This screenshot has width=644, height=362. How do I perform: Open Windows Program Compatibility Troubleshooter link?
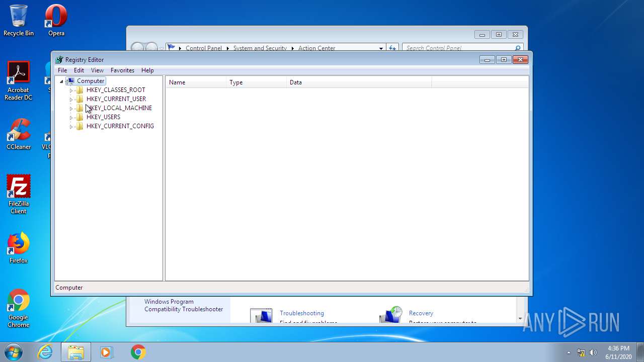[x=184, y=306]
